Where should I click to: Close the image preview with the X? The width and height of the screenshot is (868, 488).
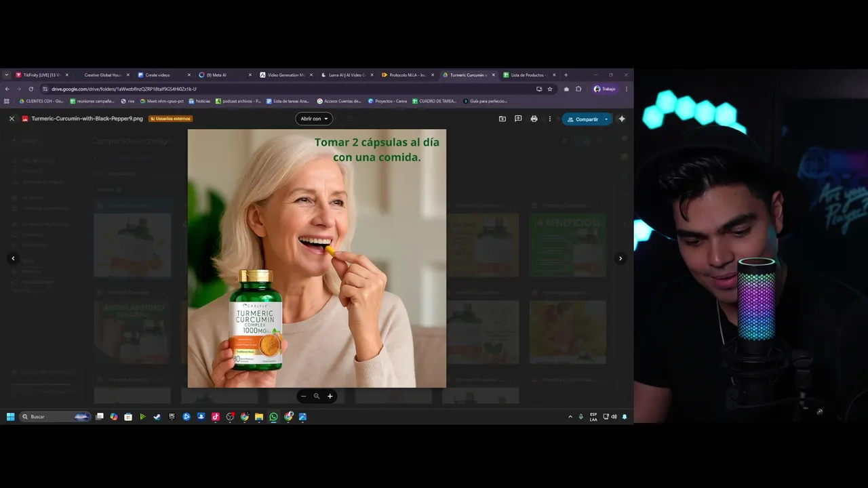click(x=12, y=119)
